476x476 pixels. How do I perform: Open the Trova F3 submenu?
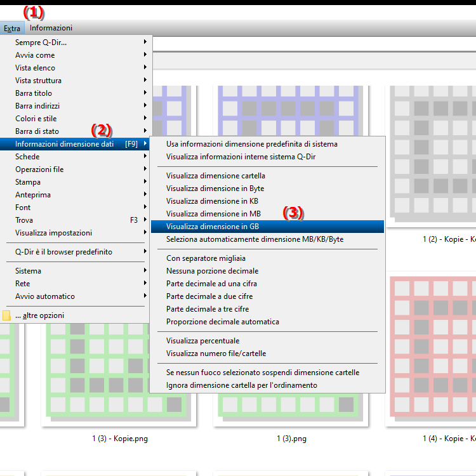click(74, 220)
